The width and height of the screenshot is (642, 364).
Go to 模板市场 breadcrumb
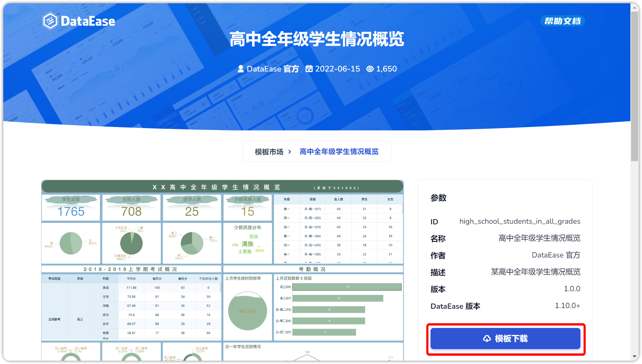tap(269, 152)
